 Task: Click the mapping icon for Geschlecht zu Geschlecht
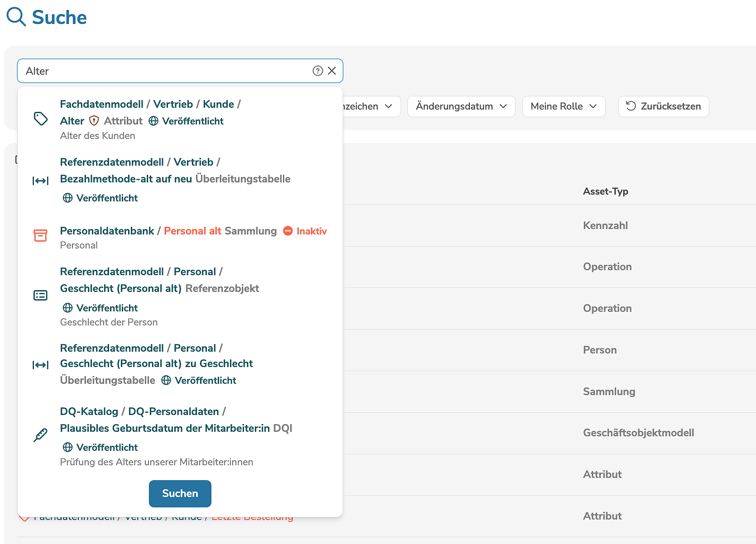coord(41,365)
